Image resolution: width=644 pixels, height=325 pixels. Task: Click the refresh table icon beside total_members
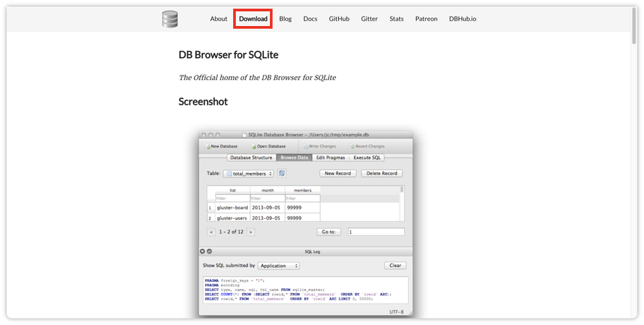tap(282, 173)
